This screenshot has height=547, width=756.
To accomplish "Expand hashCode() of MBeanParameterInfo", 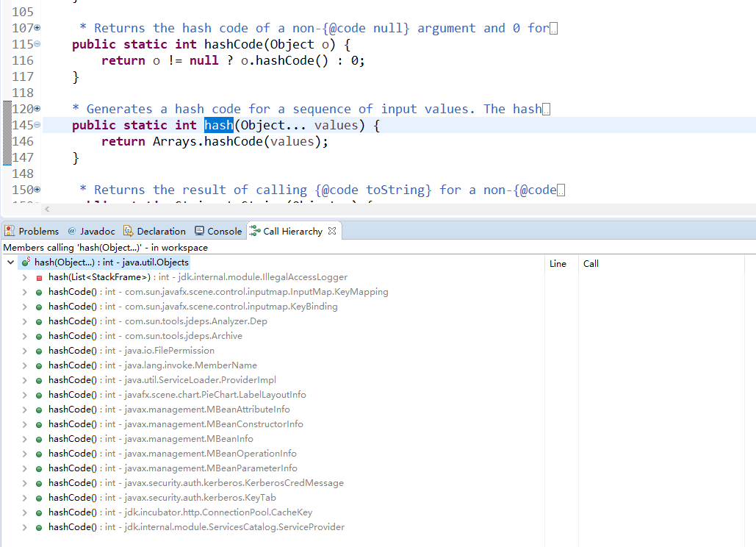I will (x=24, y=468).
